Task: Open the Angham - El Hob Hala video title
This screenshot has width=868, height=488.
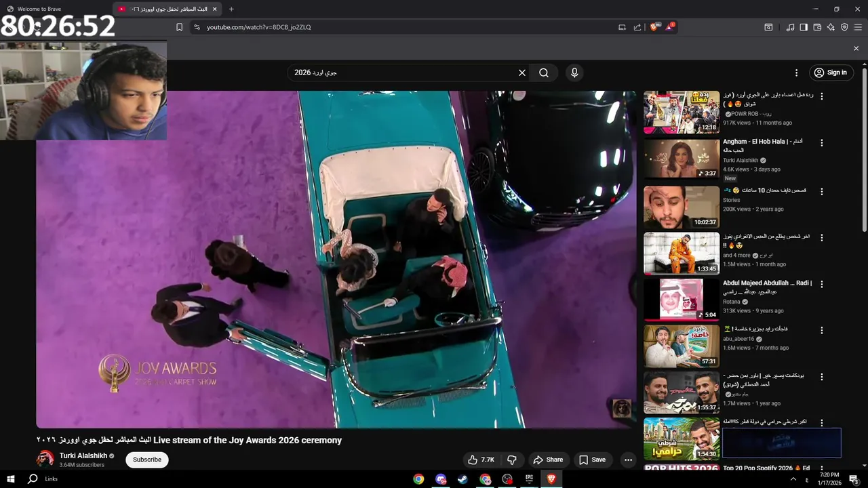Action: tap(763, 146)
